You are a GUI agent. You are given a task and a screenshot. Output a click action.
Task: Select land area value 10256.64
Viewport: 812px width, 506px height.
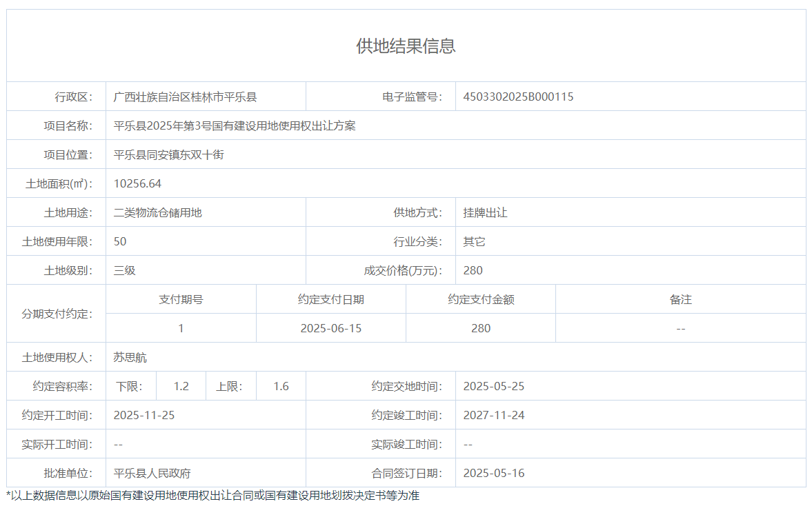click(x=137, y=184)
